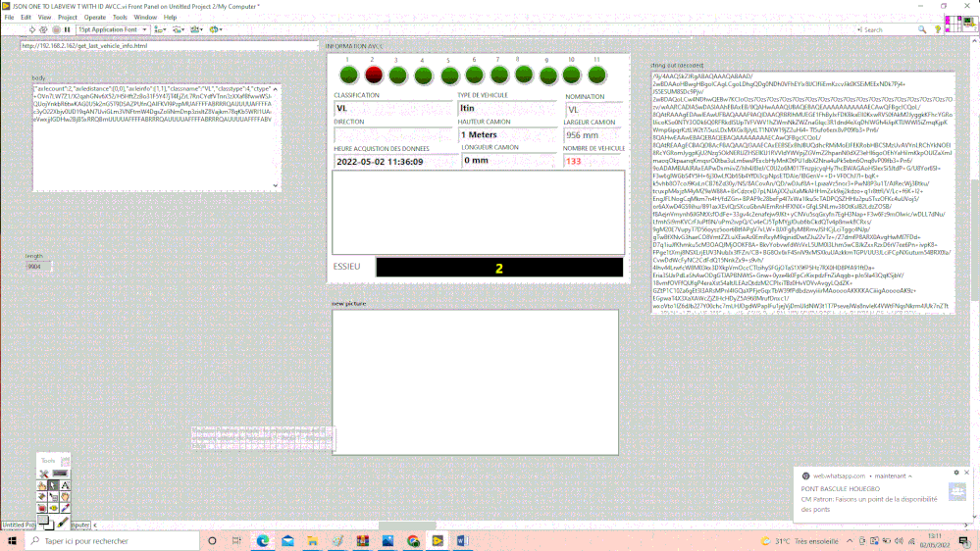Open the Window menu
The width and height of the screenshot is (980, 551).
click(145, 18)
